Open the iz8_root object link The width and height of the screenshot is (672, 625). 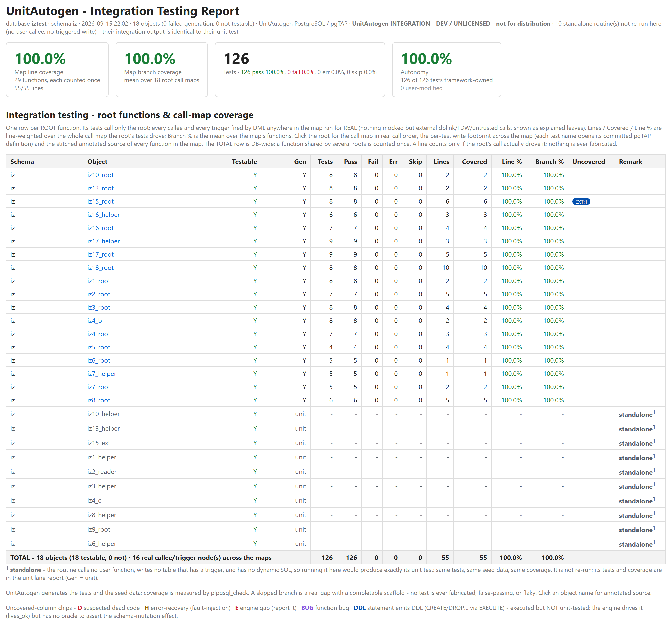pos(99,400)
